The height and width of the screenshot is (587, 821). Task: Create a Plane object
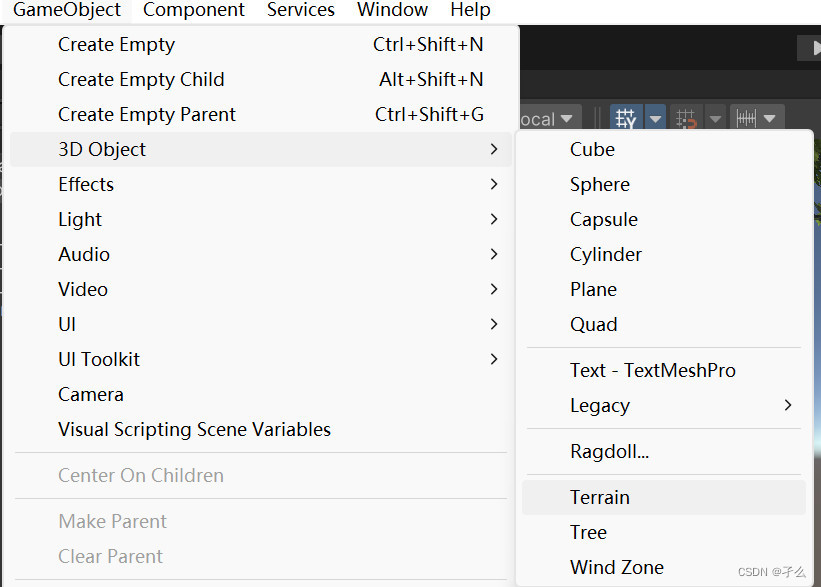pyautogui.click(x=663, y=290)
